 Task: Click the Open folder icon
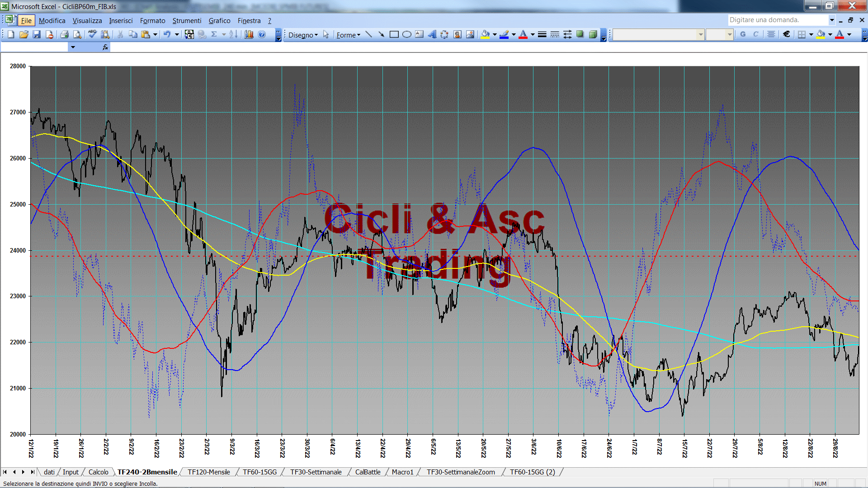24,34
